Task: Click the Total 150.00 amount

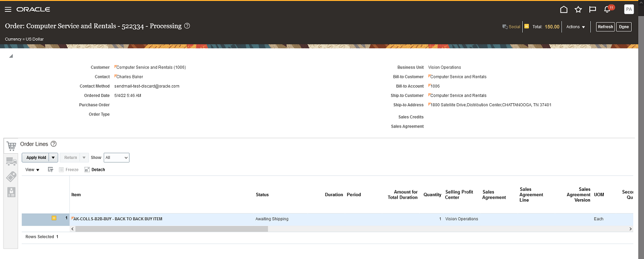Action: [552, 27]
